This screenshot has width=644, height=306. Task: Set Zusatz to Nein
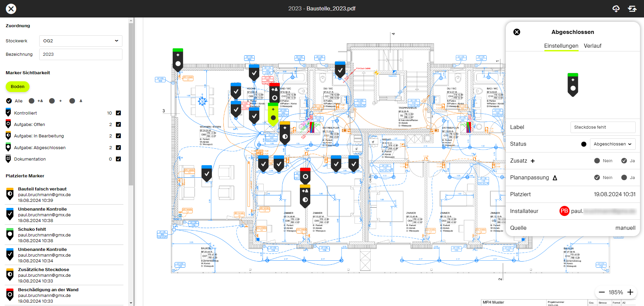(x=597, y=161)
